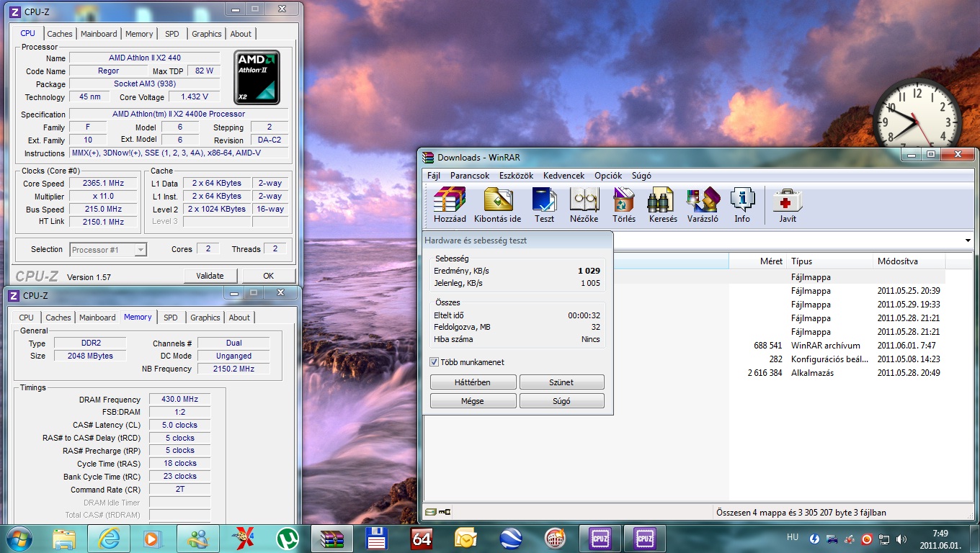Open the Eszközök menu
This screenshot has width=980, height=553.
(x=516, y=176)
